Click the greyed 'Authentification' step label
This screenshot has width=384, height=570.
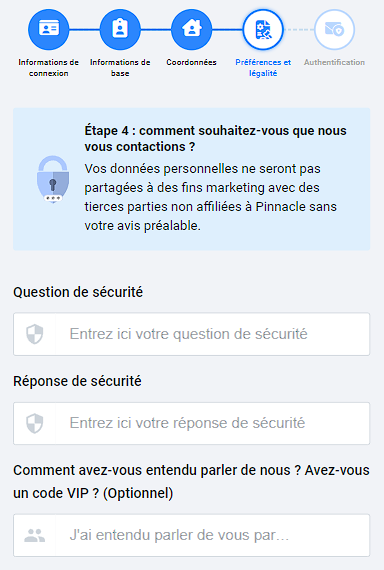334,62
